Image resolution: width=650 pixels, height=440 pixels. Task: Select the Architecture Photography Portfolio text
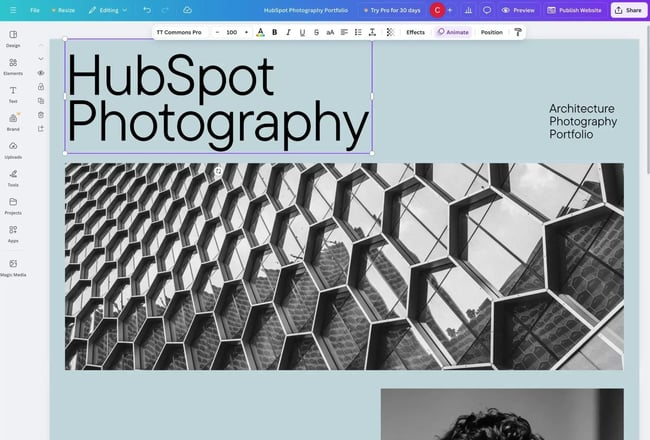click(x=583, y=121)
